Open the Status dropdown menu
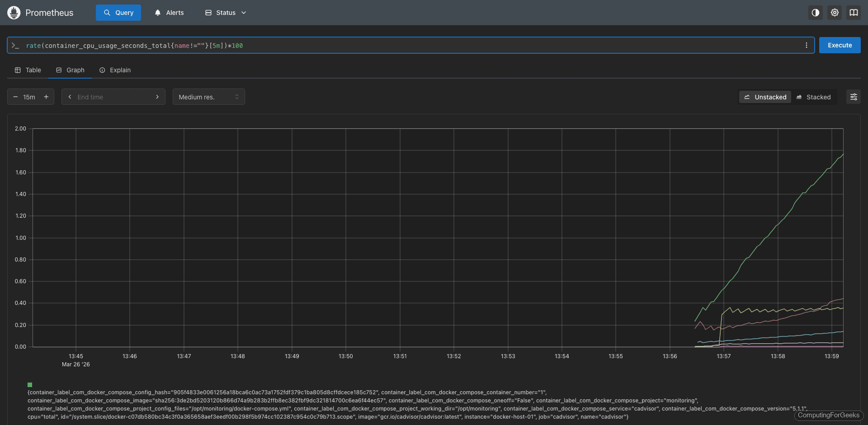This screenshot has width=868, height=425. point(225,12)
